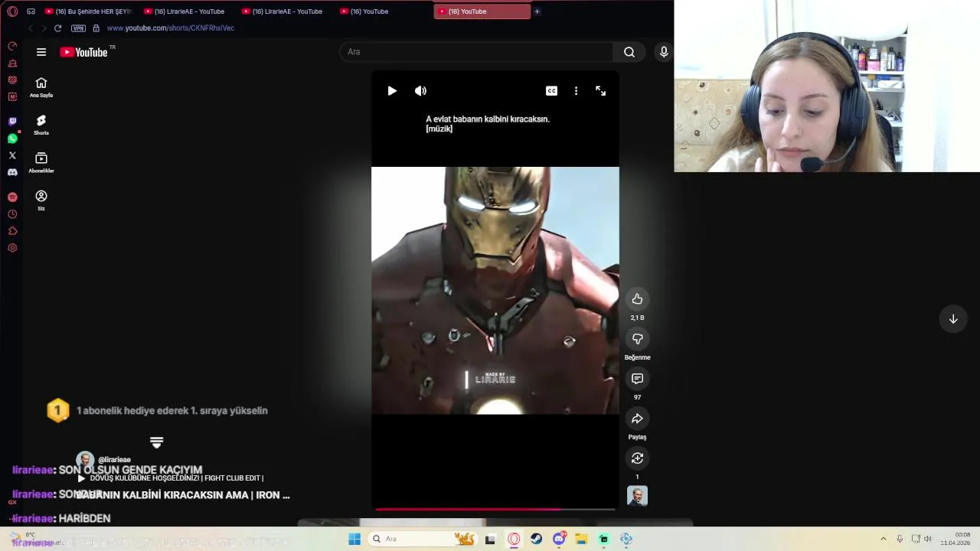
Task: Dislike the Short (Beğenme)
Action: click(x=637, y=339)
